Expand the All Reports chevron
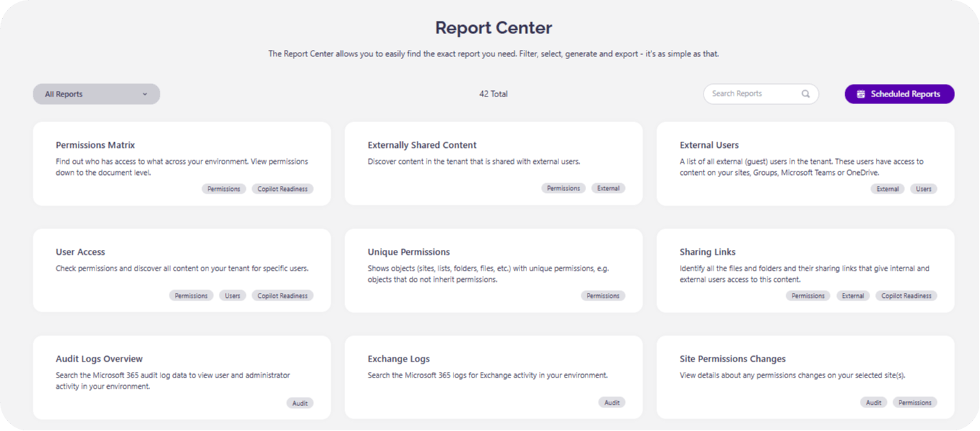Screen dimensions: 980x431 tap(144, 93)
